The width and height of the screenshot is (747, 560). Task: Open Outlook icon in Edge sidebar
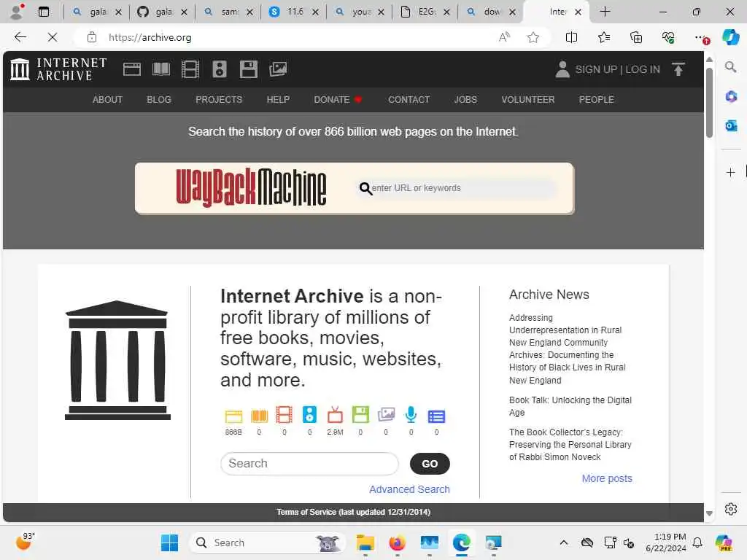731,125
